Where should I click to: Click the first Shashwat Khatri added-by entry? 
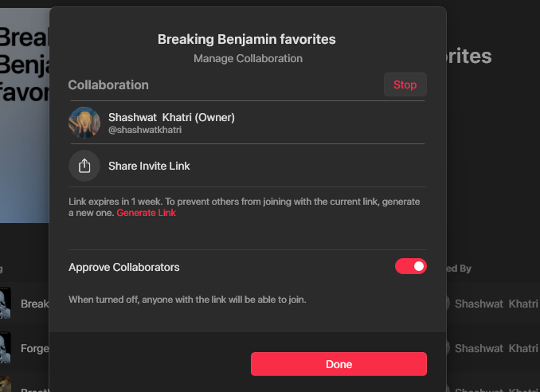click(x=495, y=304)
